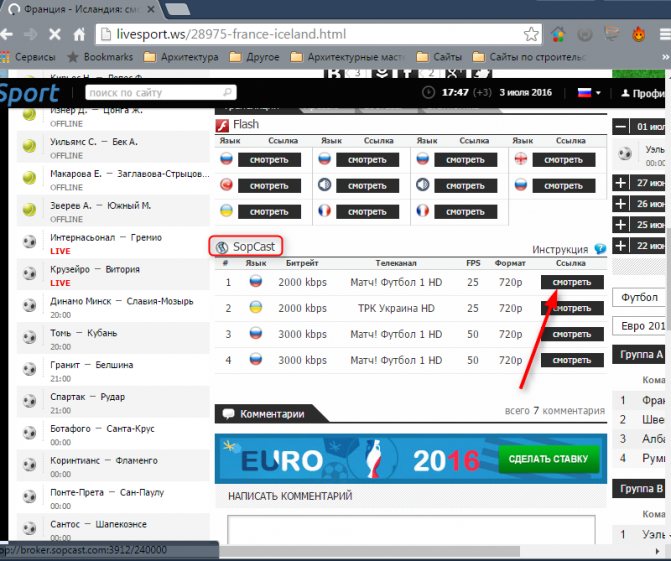Close the Франция - Исландия browser tab
This screenshot has height=561, width=671.
(151, 9)
